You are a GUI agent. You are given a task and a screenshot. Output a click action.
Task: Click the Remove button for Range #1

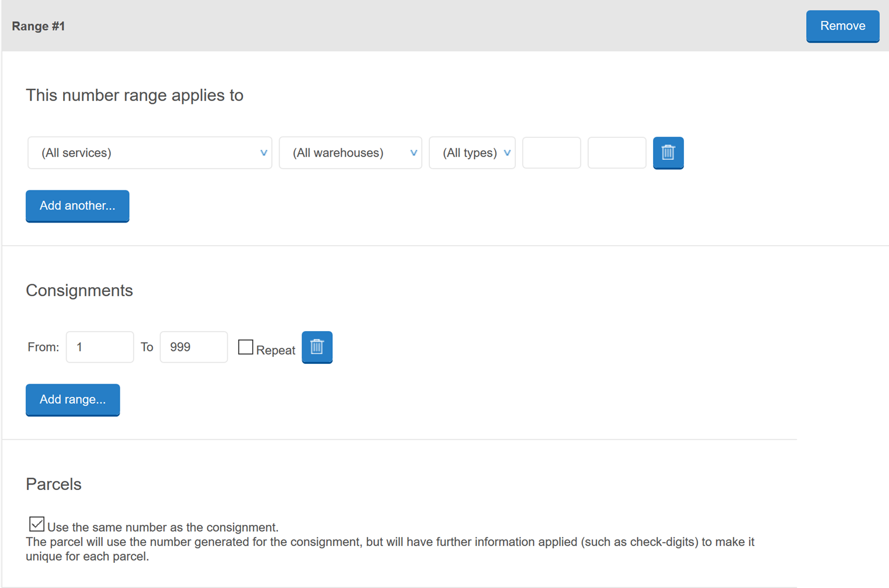842,26
